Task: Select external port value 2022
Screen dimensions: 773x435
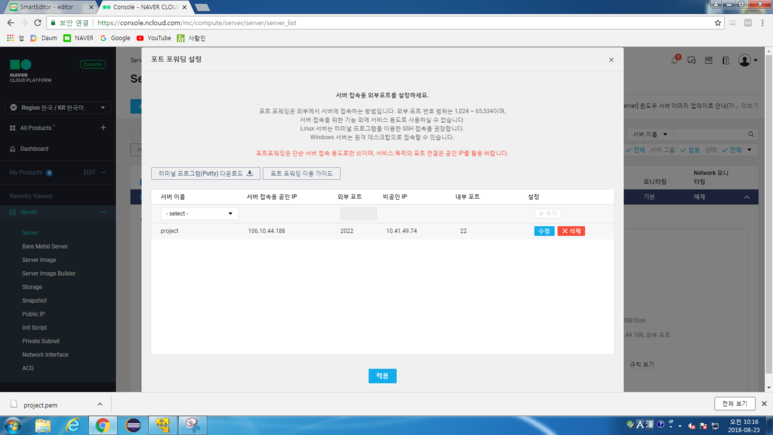Action: click(x=347, y=231)
